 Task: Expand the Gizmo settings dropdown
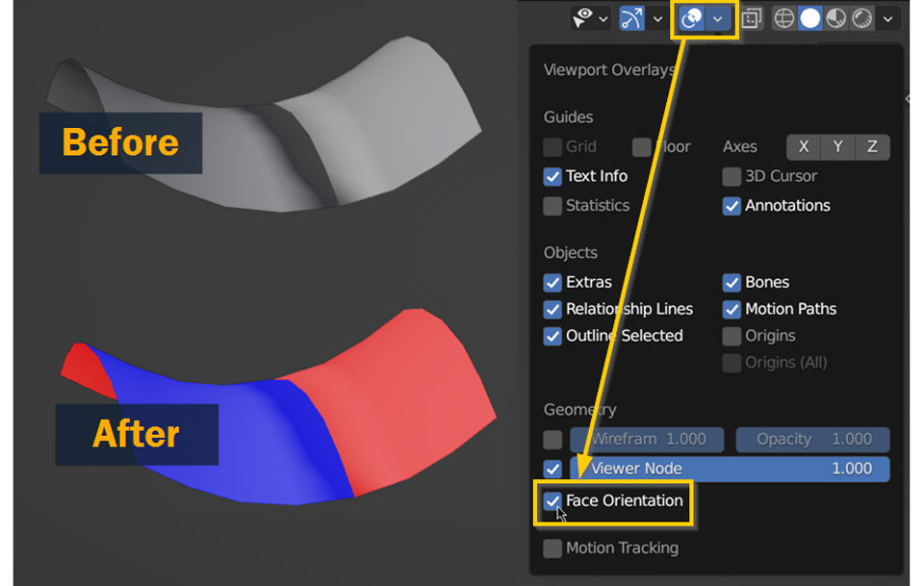(658, 17)
